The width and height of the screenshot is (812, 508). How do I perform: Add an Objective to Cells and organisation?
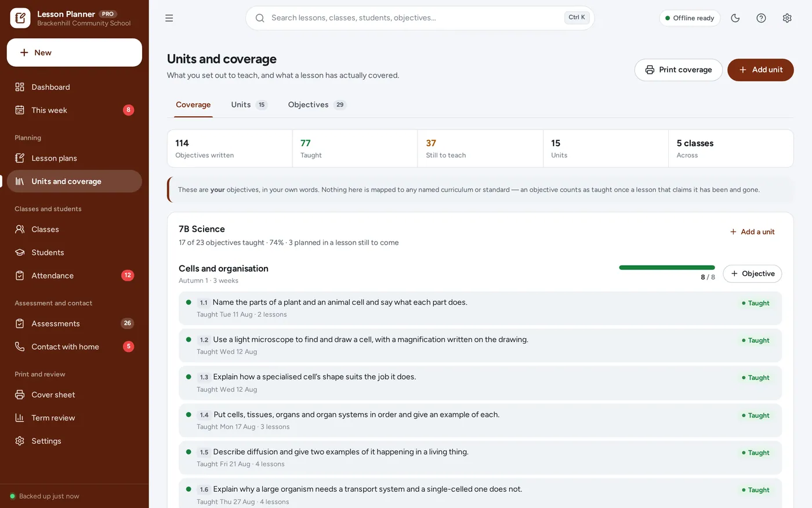pos(752,273)
